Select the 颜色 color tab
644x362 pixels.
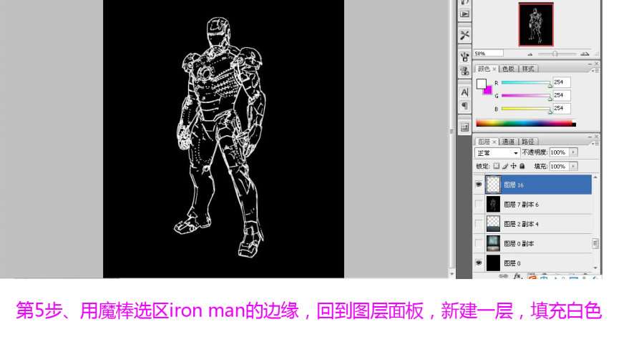click(484, 69)
